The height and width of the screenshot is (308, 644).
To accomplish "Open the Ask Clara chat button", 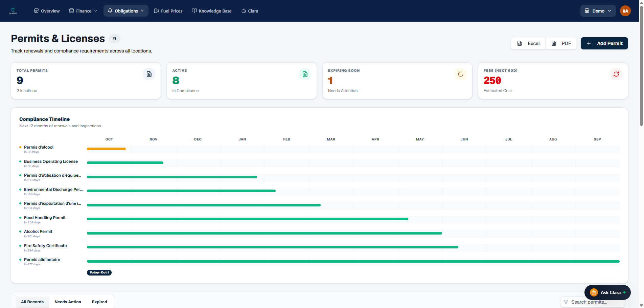I will (607, 292).
